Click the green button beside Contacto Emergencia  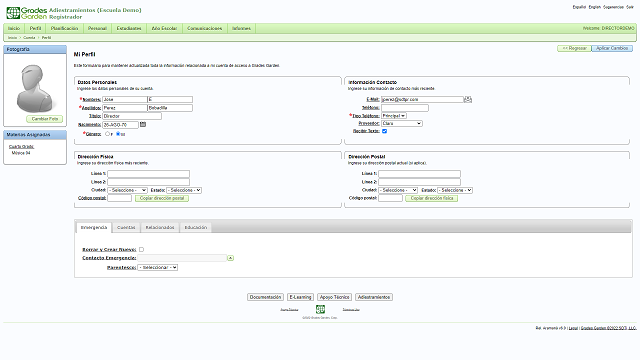point(231,258)
